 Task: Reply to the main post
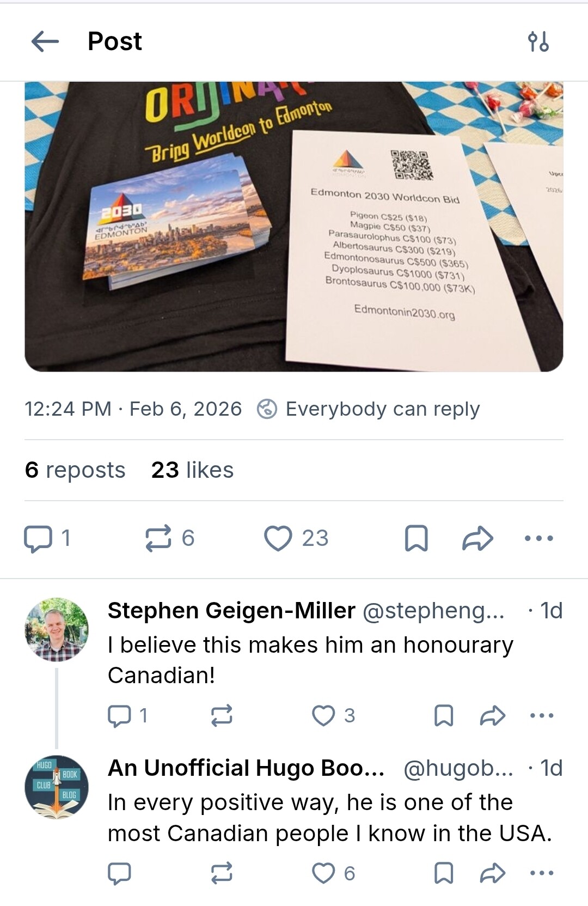pos(38,538)
